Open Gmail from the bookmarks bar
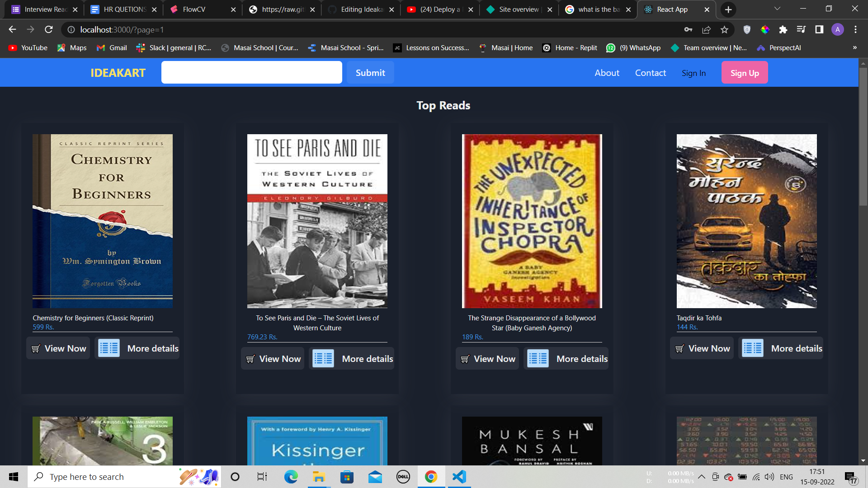 111,47
